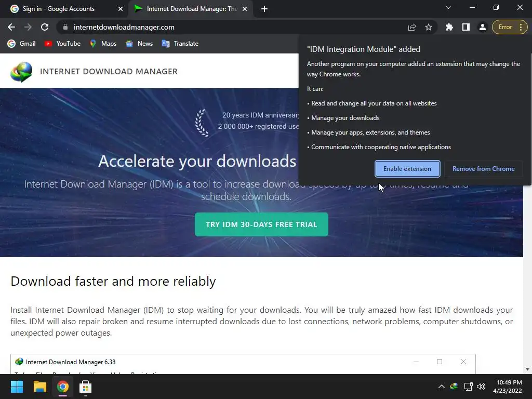
Task: Click Remove from Chrome button
Action: pyautogui.click(x=483, y=169)
